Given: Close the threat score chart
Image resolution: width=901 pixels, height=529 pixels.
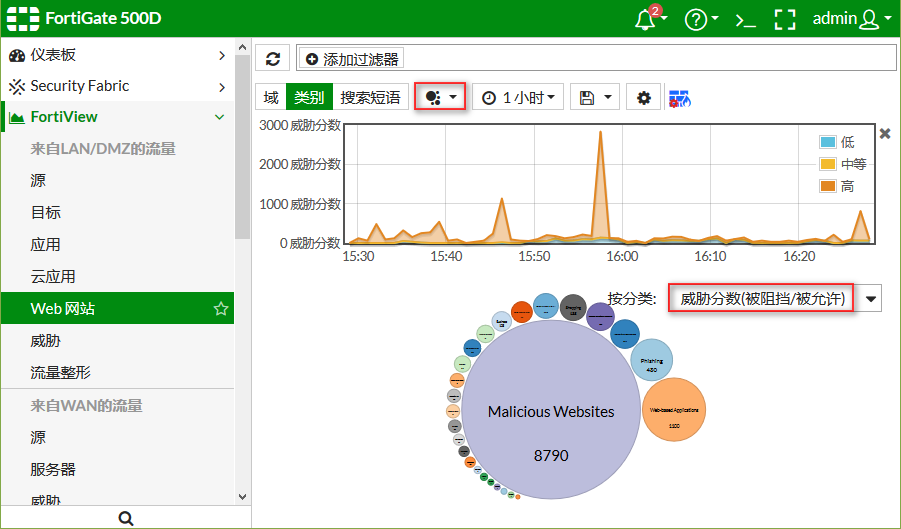Looking at the screenshot, I should tap(885, 134).
